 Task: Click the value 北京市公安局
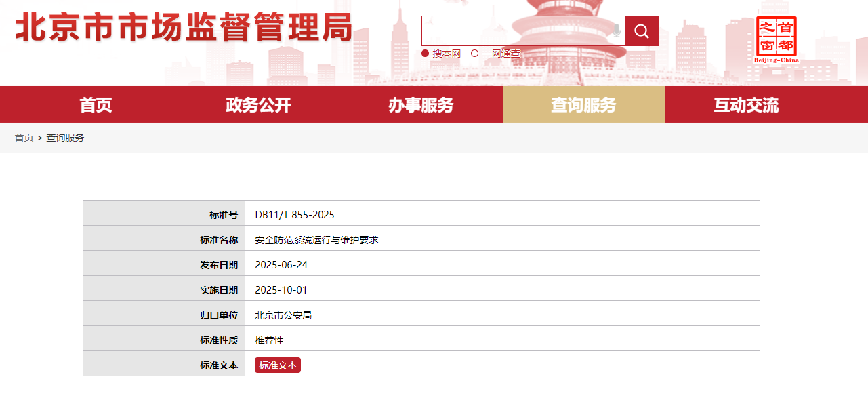[x=283, y=315]
